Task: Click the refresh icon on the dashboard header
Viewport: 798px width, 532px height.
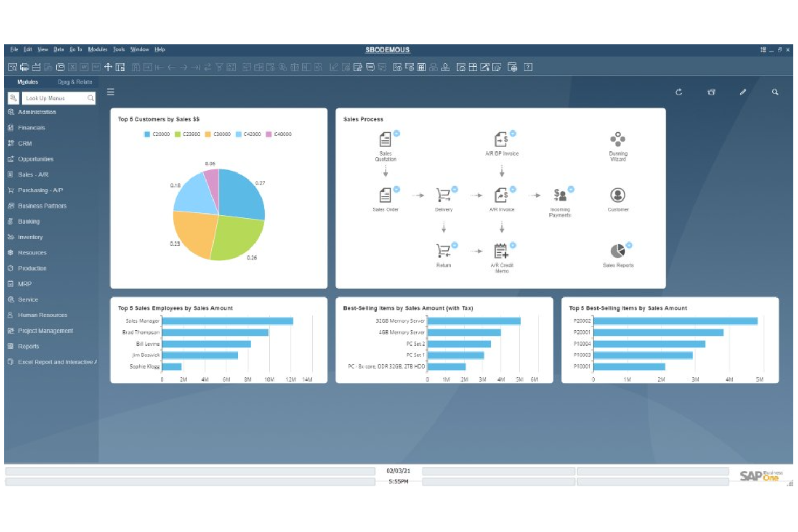Action: pos(679,92)
